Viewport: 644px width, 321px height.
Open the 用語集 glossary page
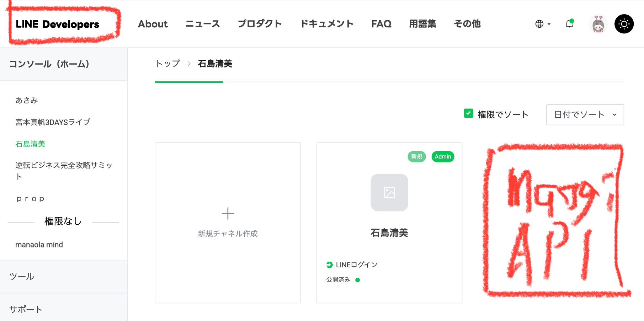coord(422,24)
